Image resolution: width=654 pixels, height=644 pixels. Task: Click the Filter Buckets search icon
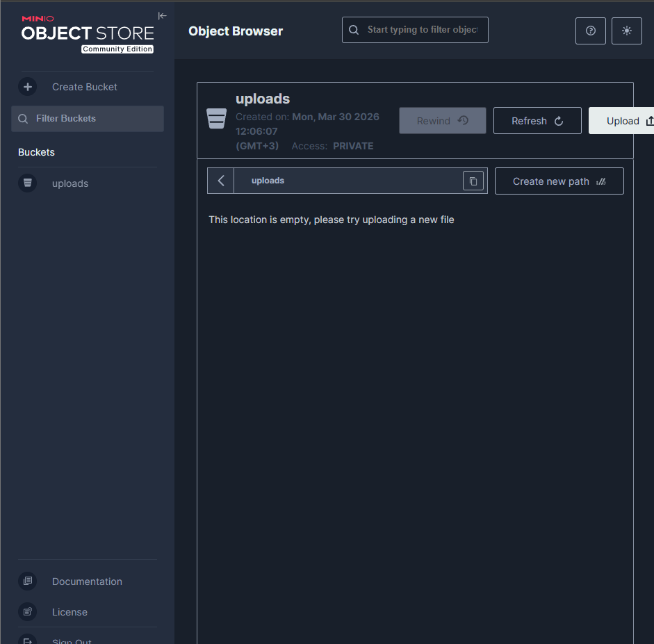pyautogui.click(x=23, y=119)
